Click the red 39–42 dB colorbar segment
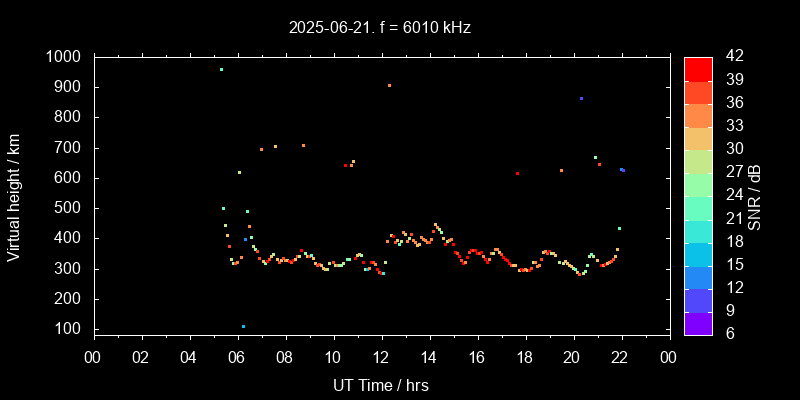The width and height of the screenshot is (800, 400). coord(698,68)
